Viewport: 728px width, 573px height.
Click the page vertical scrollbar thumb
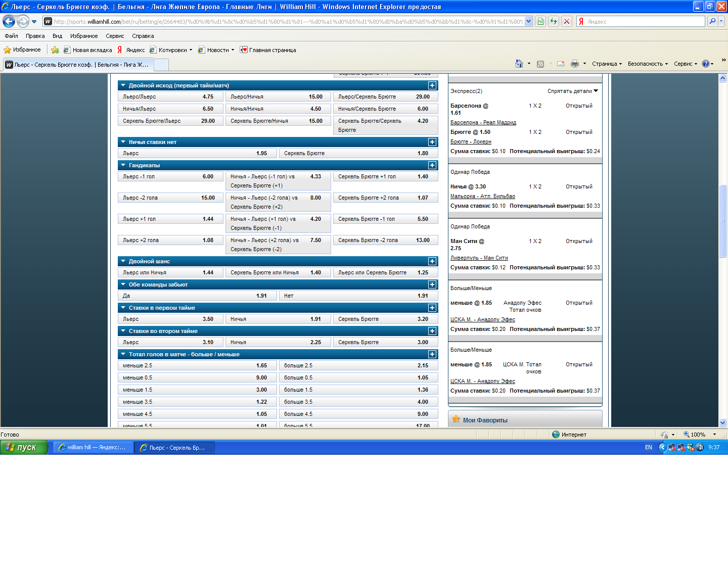[723, 221]
